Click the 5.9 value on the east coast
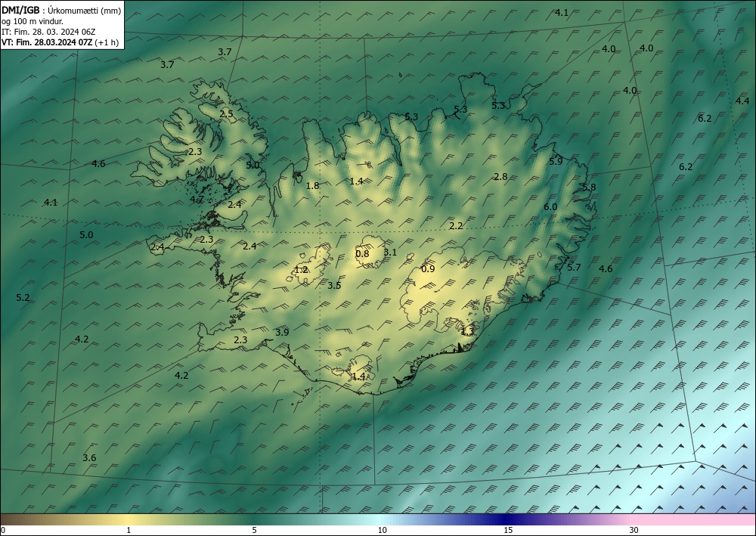The width and height of the screenshot is (756, 536). pos(556,162)
